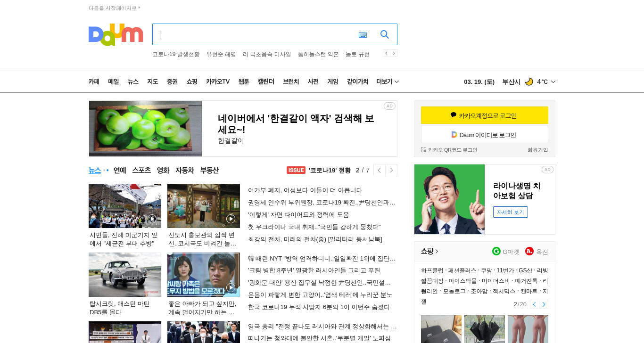
Task: Select the 스포츠 content tab
Action: [141, 170]
